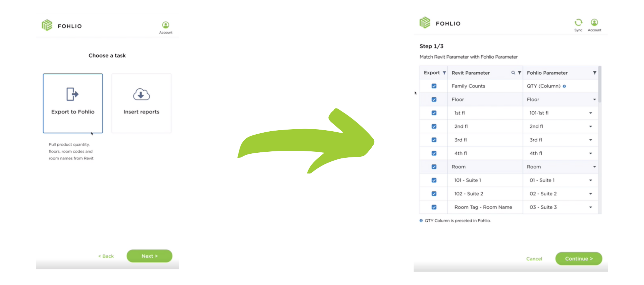
Task: Click the Sync icon in header
Action: 578,22
